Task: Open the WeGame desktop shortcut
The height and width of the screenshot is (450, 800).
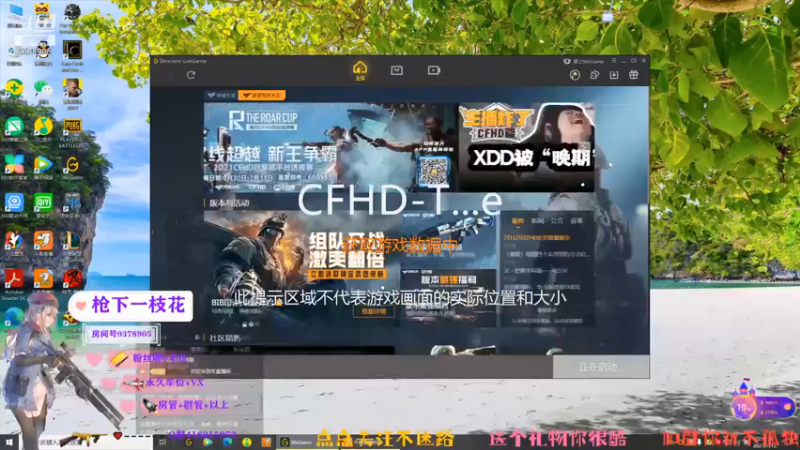Action: (72, 168)
